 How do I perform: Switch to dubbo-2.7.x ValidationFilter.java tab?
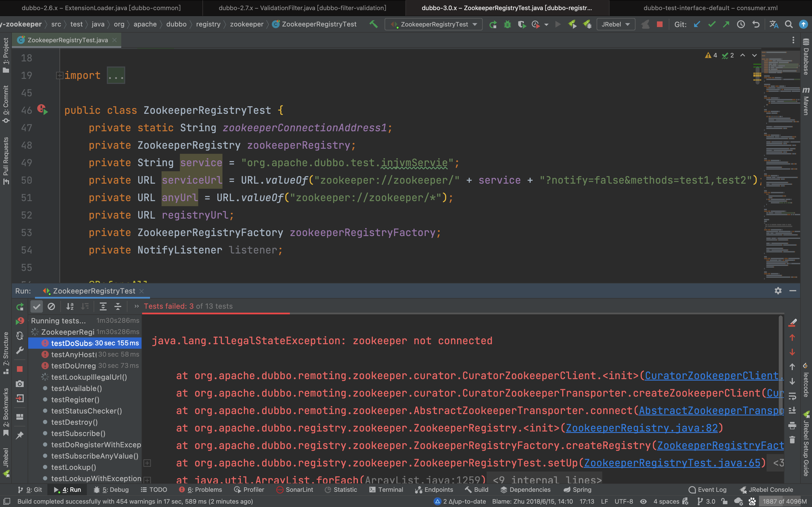[x=302, y=8]
